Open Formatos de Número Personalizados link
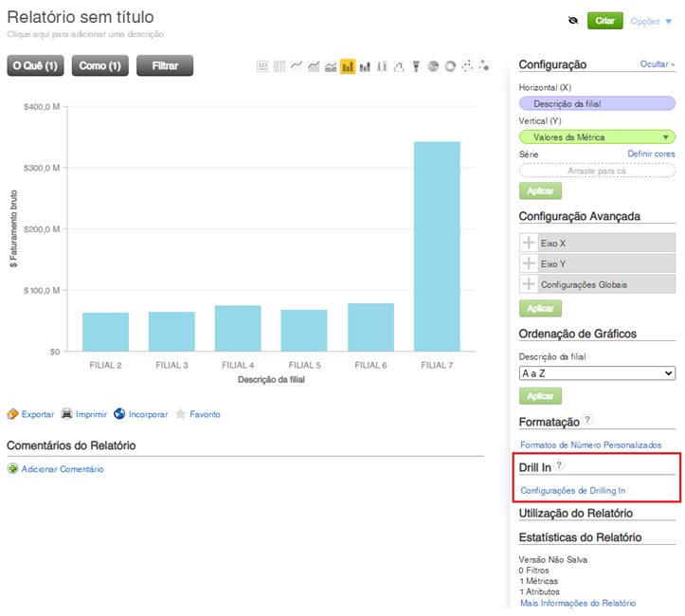 click(590, 444)
